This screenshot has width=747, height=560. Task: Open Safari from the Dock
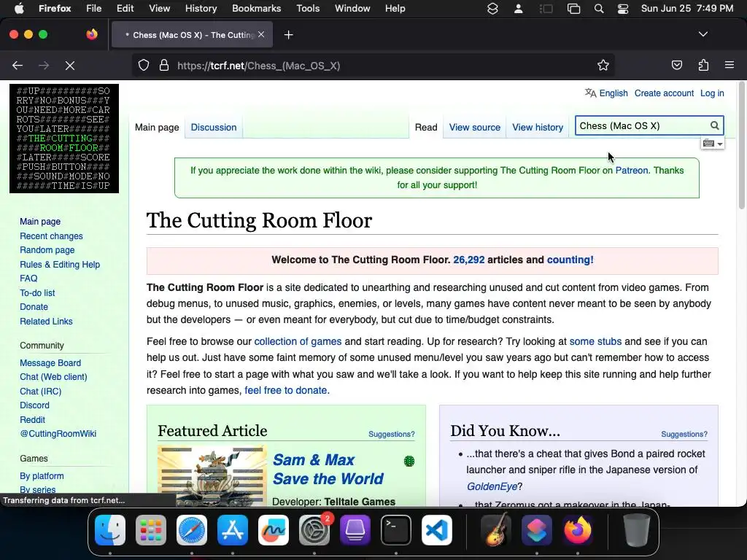coord(192,530)
